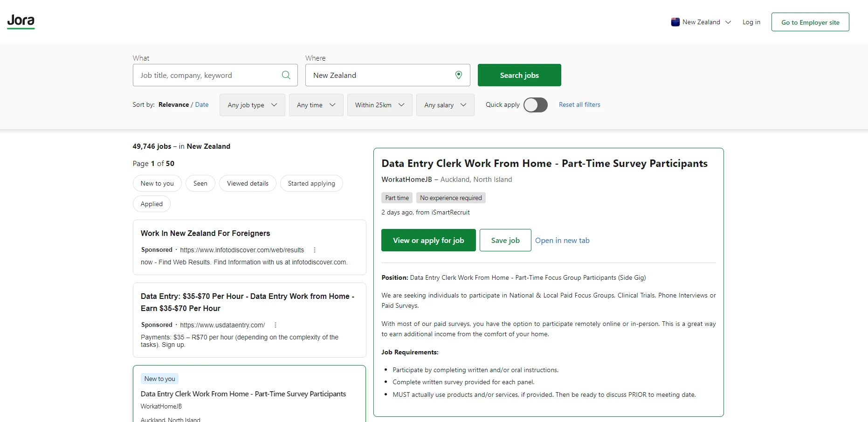Click Go to Employer site button
The width and height of the screenshot is (868, 422).
(810, 22)
